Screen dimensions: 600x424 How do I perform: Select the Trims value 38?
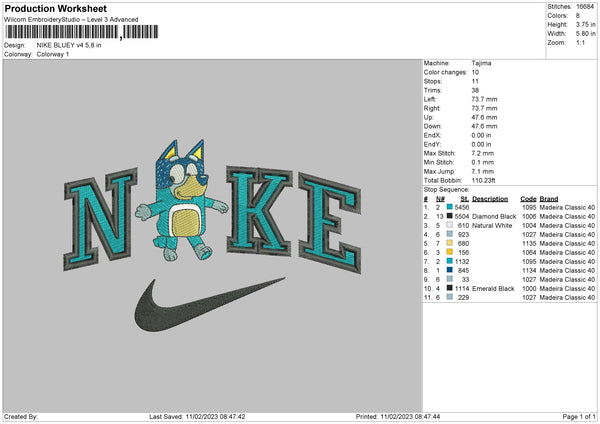tap(475, 90)
